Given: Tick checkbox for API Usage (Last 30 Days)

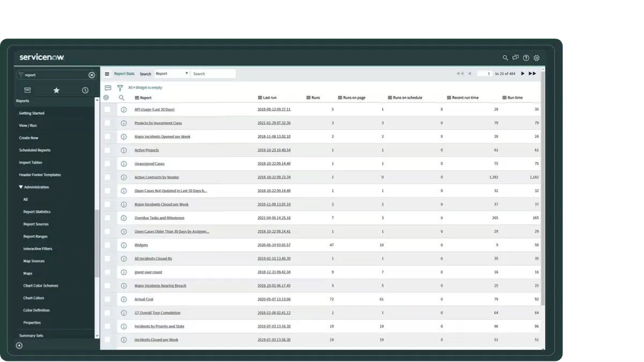Looking at the screenshot, I should 107,109.
